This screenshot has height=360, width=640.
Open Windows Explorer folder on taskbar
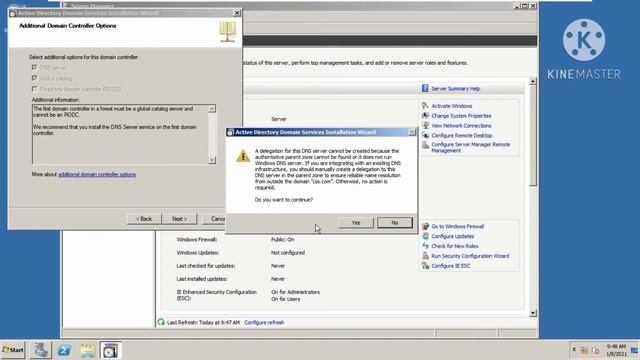click(x=87, y=350)
